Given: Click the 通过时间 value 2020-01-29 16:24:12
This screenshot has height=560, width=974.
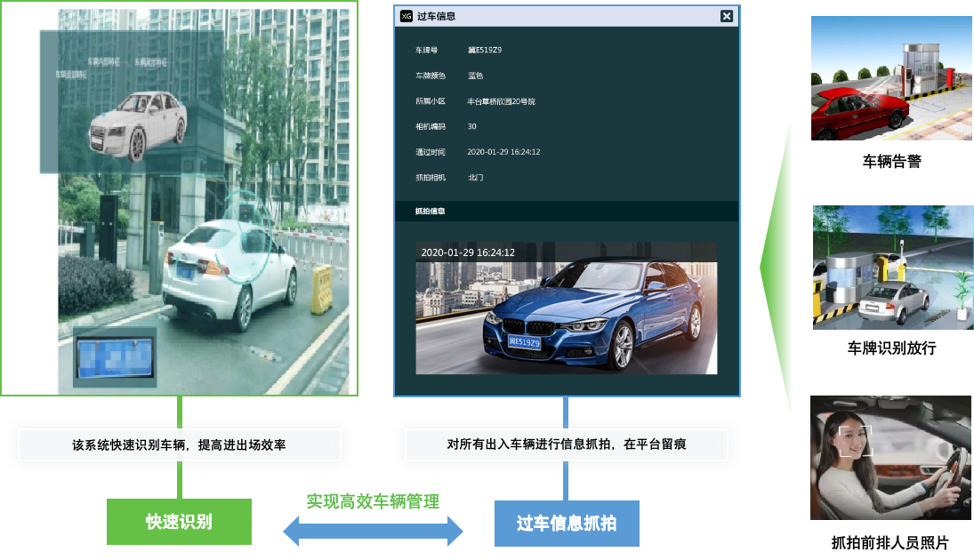Looking at the screenshot, I should (x=503, y=152).
